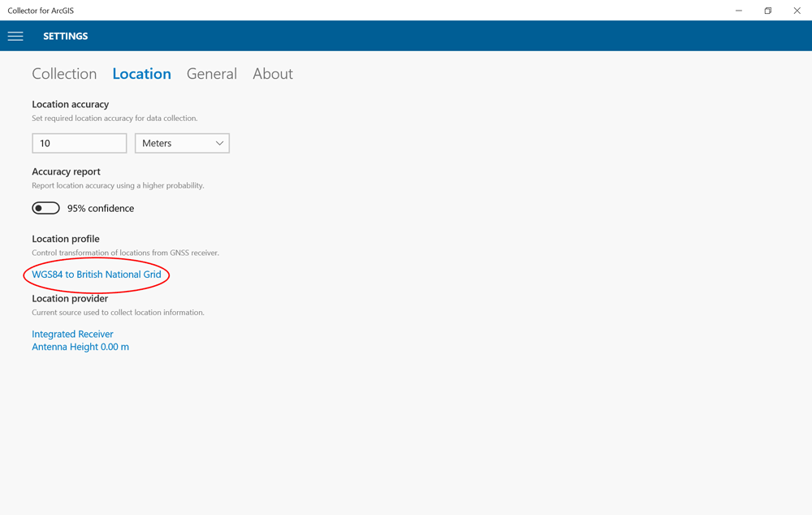Close the Collector for ArcGIS window
812x515 pixels.
797,11
